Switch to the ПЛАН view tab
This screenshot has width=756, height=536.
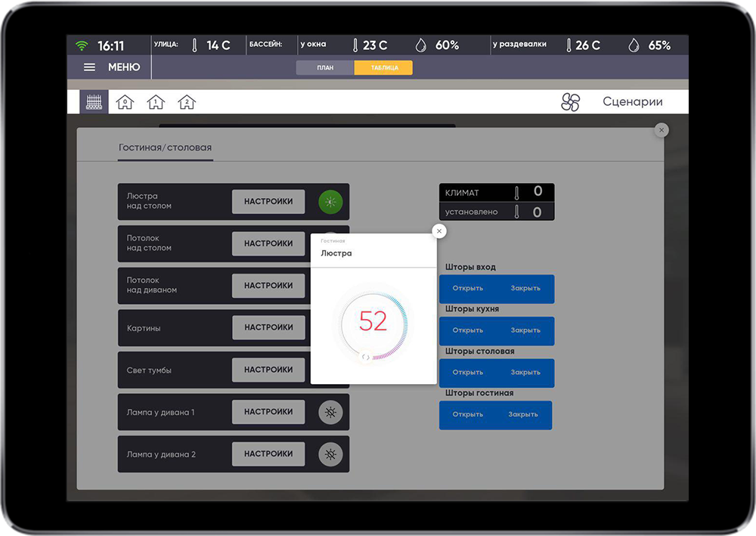coord(325,67)
